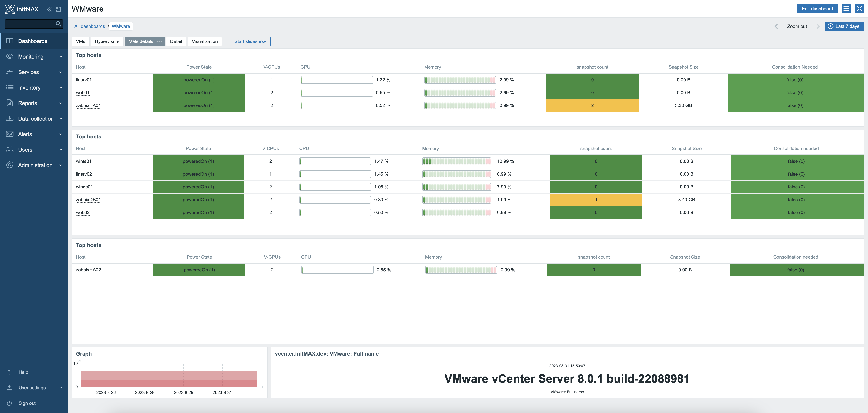
Task: Click the Zoom out button
Action: point(797,26)
